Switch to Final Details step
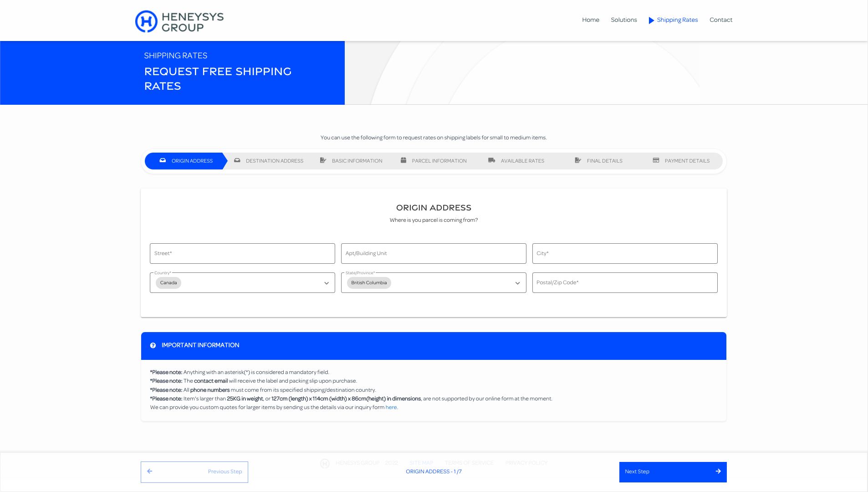This screenshot has height=492, width=868. point(598,161)
